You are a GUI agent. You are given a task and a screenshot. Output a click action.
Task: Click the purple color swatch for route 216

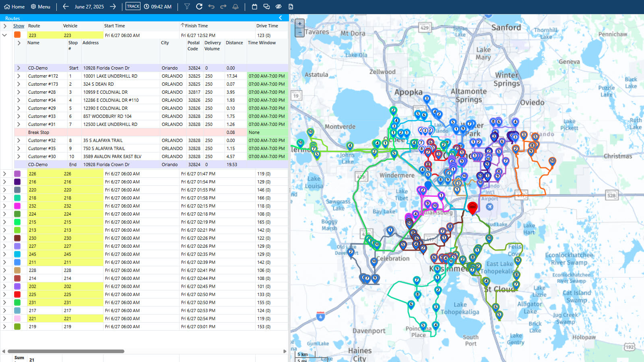pyautogui.click(x=17, y=182)
